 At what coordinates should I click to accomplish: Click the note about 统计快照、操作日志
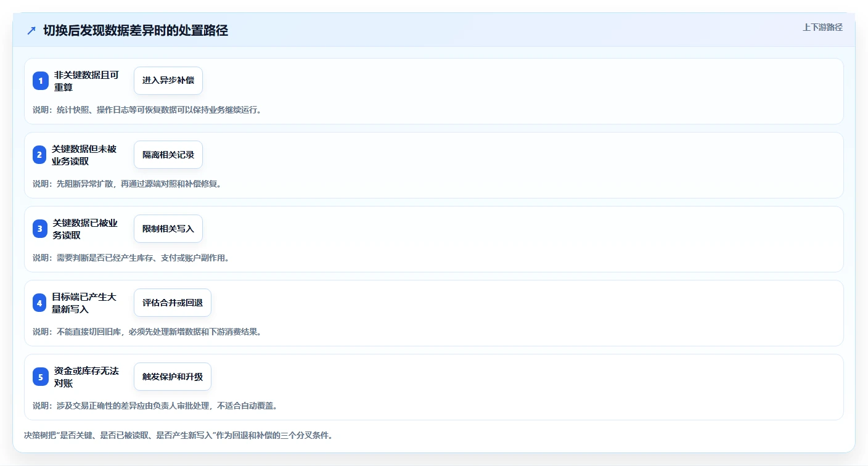point(147,110)
